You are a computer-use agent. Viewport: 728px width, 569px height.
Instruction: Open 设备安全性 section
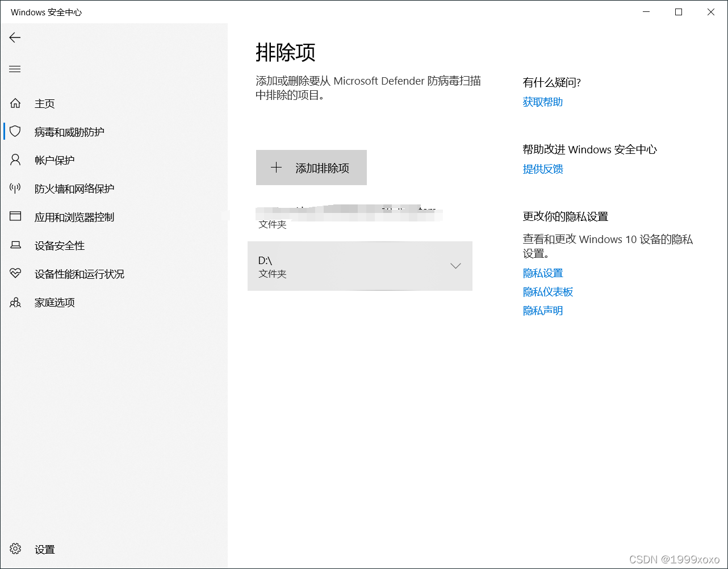click(x=114, y=245)
